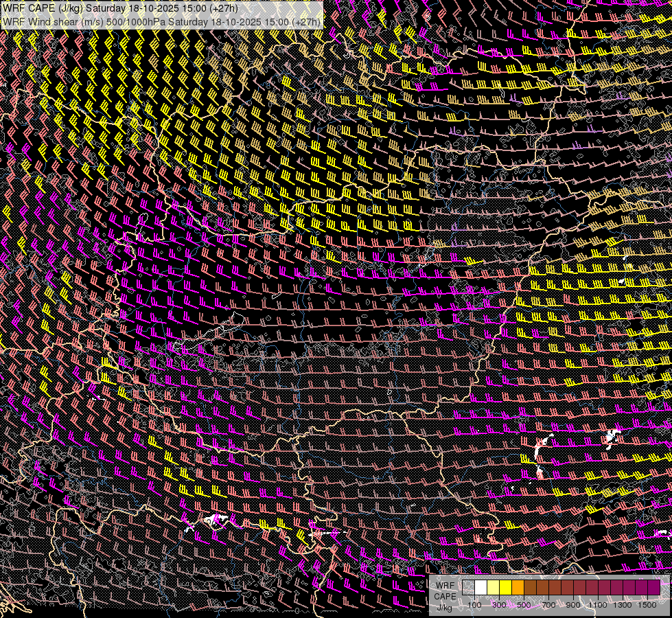
Task: Select the 900 tick label in legend
Action: [573, 605]
